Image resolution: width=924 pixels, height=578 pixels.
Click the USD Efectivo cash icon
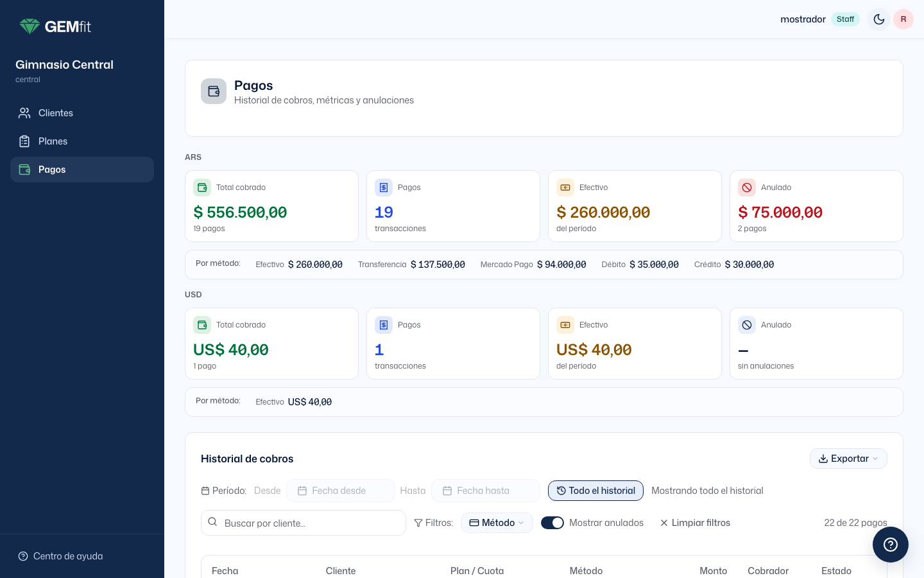pos(565,325)
